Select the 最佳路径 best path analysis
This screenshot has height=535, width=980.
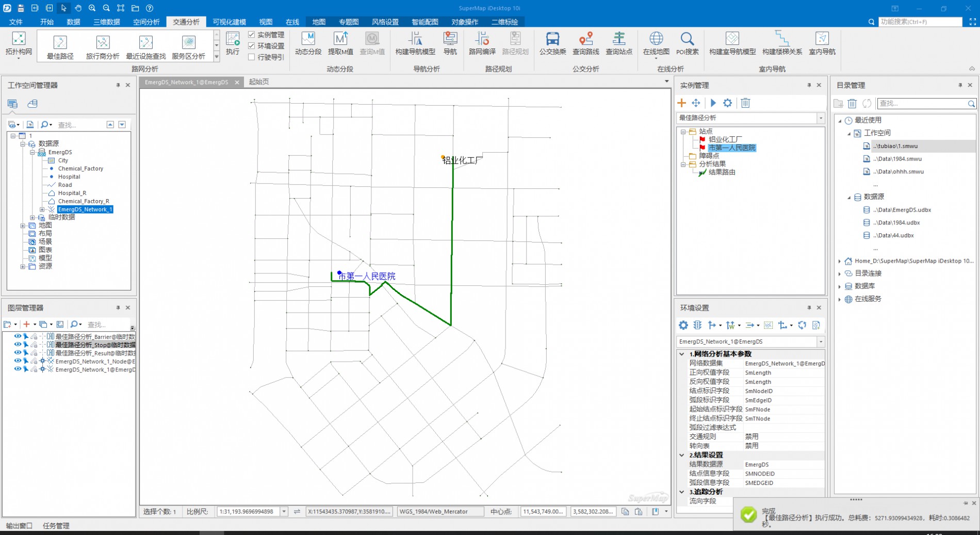click(60, 46)
